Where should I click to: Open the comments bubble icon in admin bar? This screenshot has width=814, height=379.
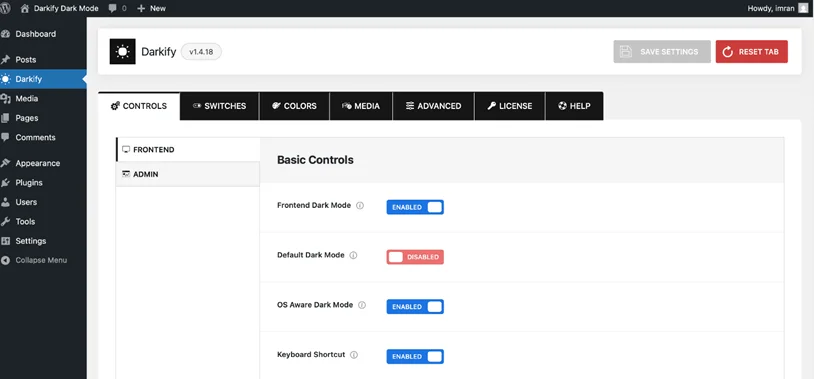click(113, 8)
